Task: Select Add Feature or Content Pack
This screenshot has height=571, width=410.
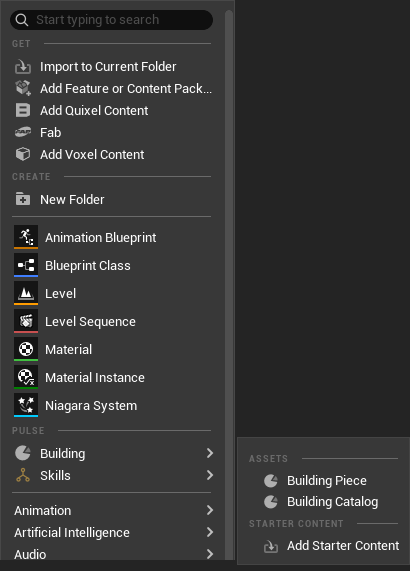Action: pos(112,88)
